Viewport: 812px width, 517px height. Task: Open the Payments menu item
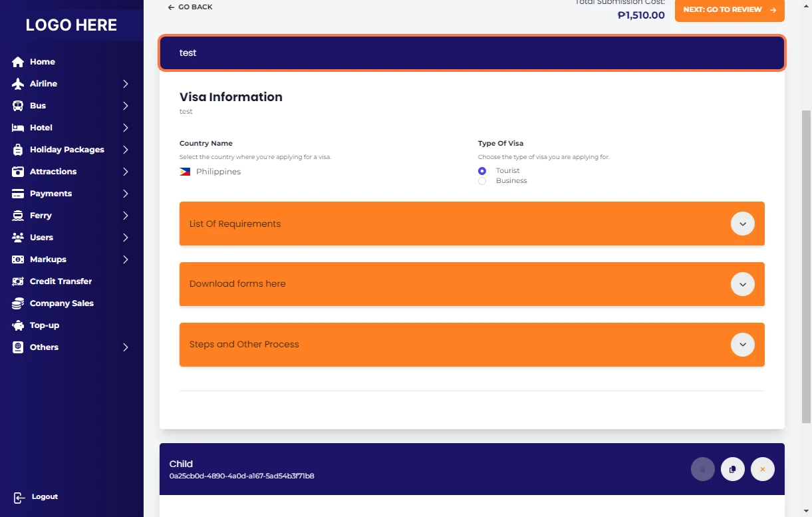coord(51,194)
